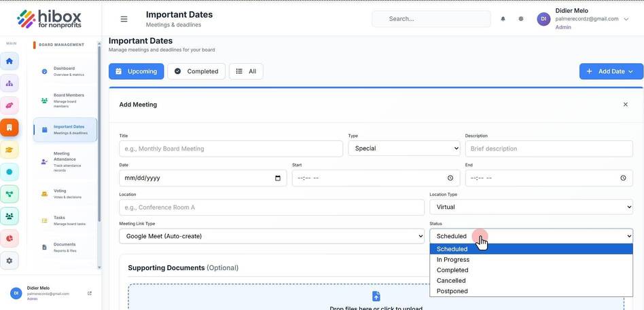Open the notifications bell

pos(503,19)
